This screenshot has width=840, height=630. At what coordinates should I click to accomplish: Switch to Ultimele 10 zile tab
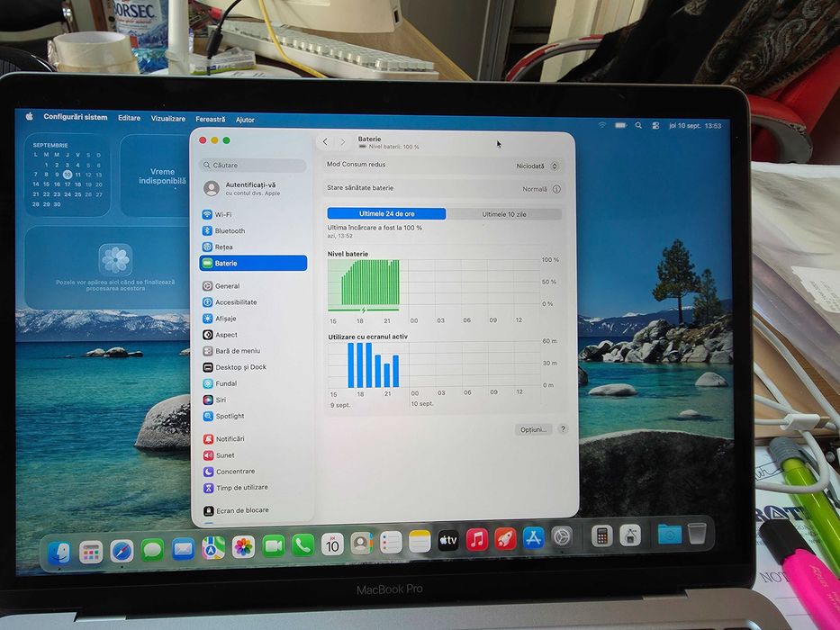(503, 214)
